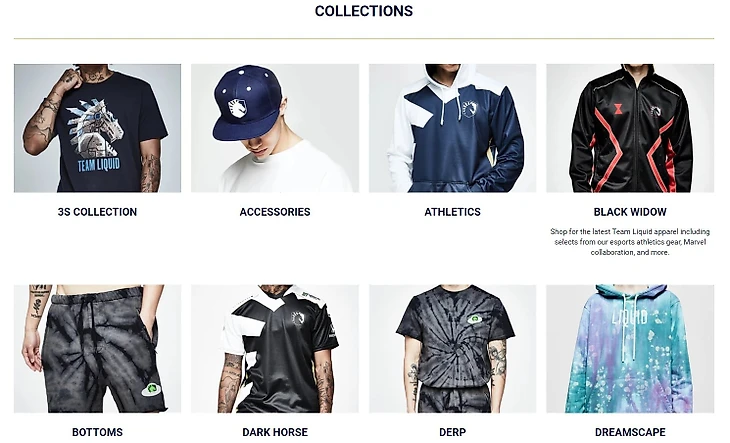Click the DREAMSCAPE title link
Viewport: 730px width, 443px height.
point(630,432)
